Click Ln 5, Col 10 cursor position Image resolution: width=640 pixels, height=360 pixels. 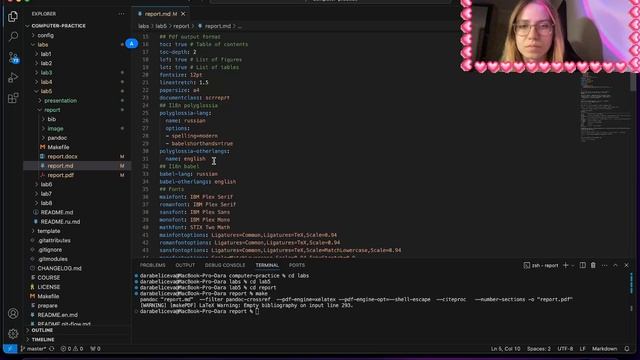tap(505, 349)
